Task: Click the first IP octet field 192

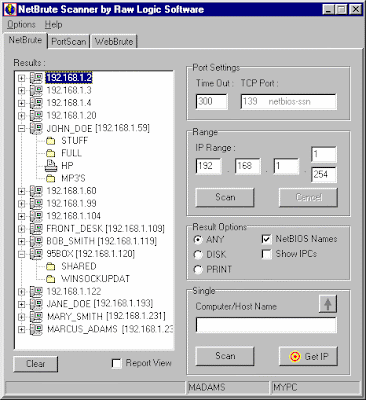Action: (x=209, y=166)
